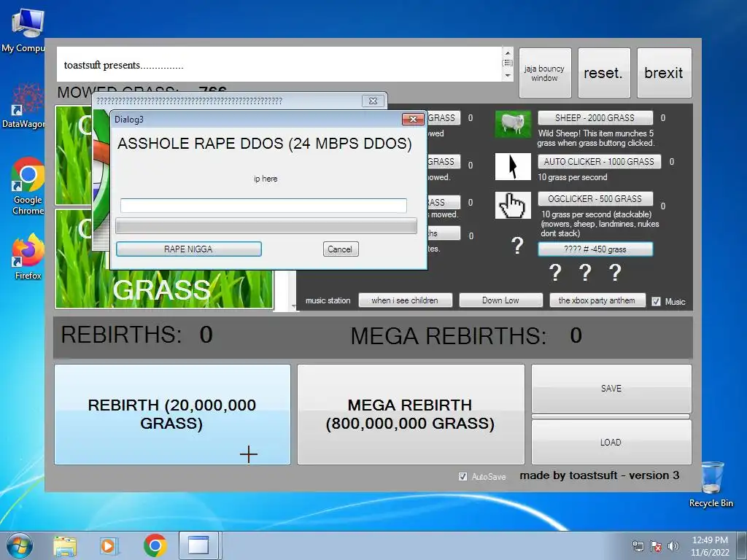Image resolution: width=747 pixels, height=560 pixels.
Task: Click the pointing hand OGCLICKER icon
Action: (513, 205)
